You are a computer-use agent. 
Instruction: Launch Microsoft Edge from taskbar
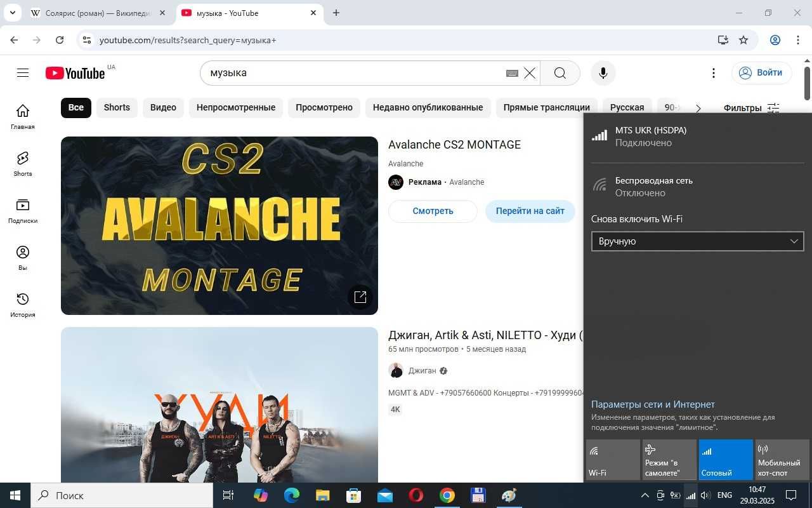[292, 495]
